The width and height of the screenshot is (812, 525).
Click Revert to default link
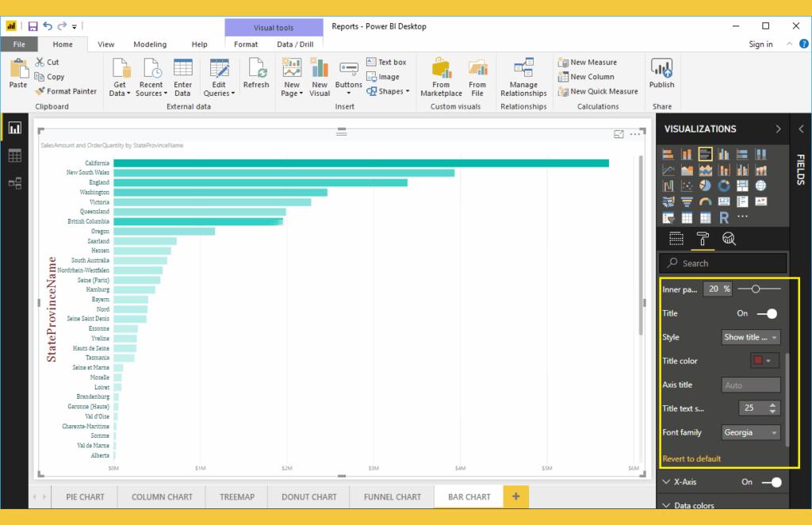tap(691, 458)
